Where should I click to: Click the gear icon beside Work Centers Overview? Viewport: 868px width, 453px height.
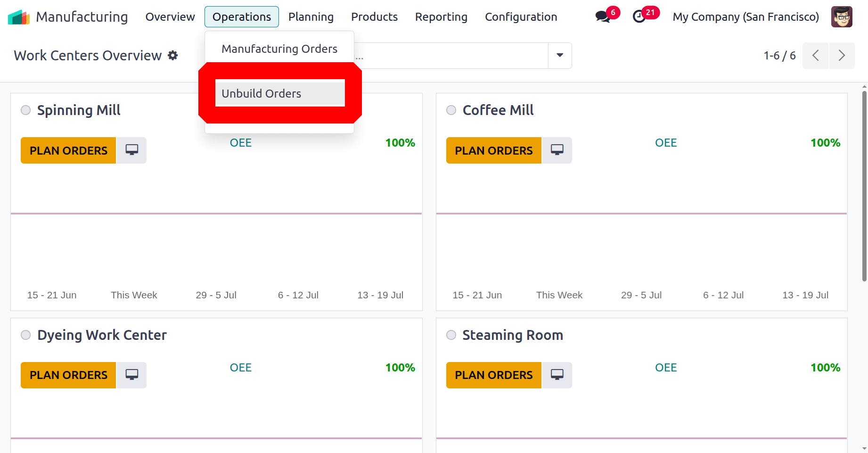point(173,56)
